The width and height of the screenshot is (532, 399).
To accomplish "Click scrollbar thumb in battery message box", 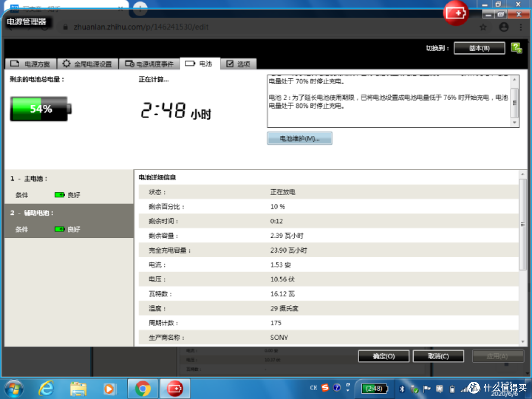I will [514, 102].
